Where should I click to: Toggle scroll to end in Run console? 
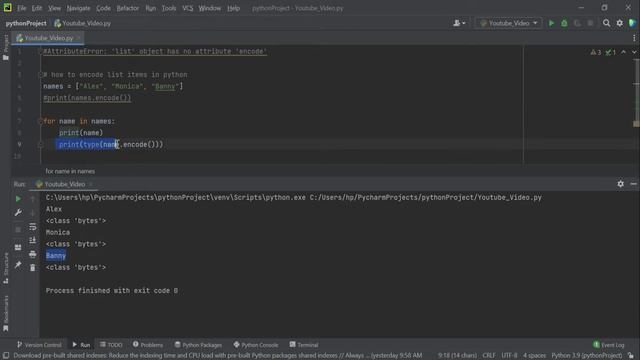coord(33,240)
